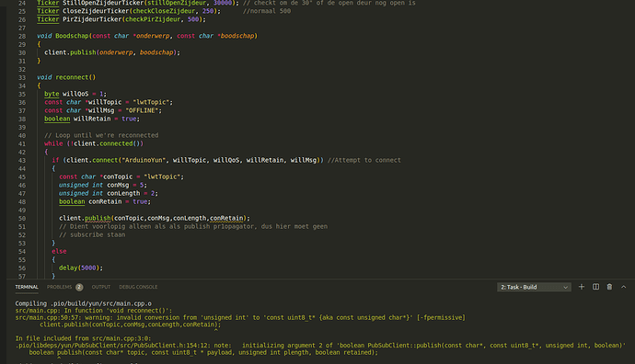Switch to the Output tab
The width and height of the screenshot is (635, 364).
[101, 287]
